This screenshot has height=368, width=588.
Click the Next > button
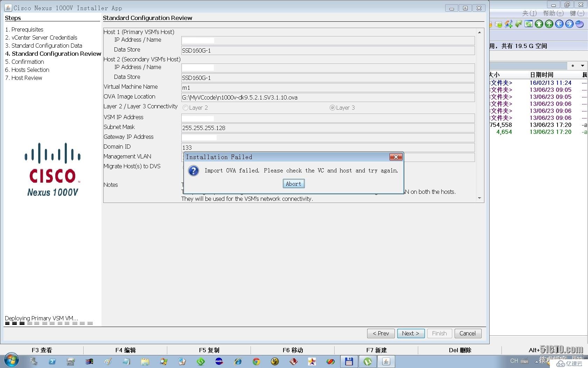411,333
